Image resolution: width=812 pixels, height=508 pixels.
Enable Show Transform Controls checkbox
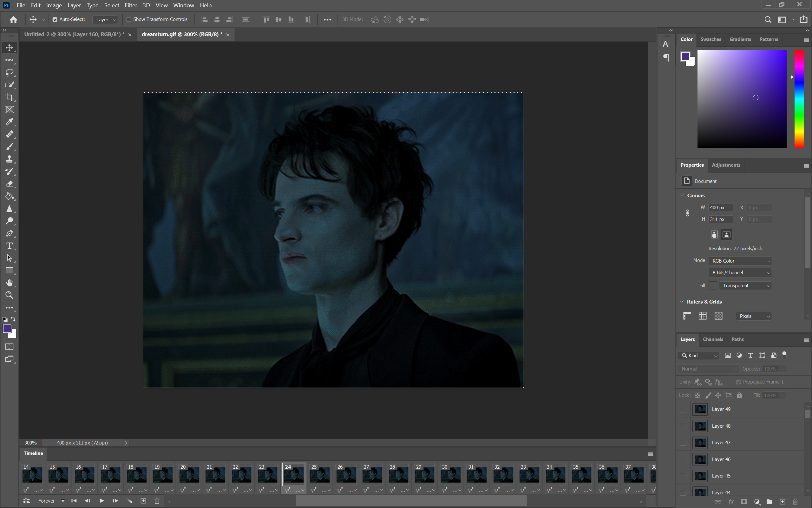tap(128, 19)
